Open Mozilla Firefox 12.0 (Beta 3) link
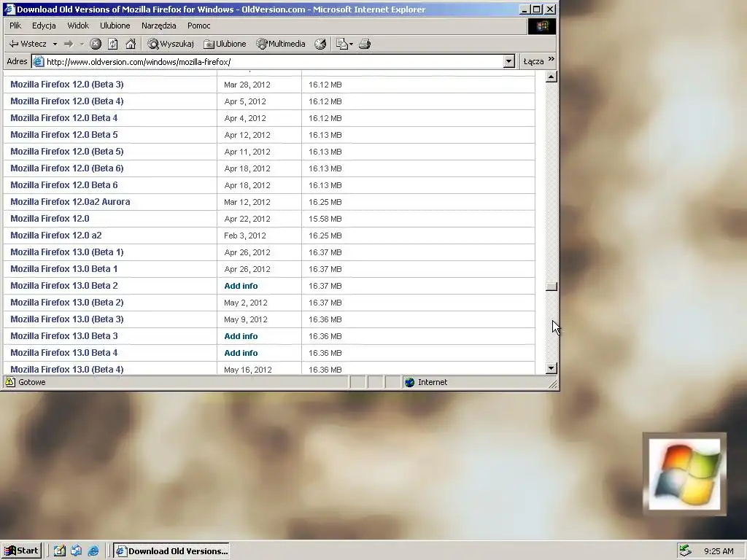Screen dimensions: 747x560 pyautogui.click(x=66, y=85)
